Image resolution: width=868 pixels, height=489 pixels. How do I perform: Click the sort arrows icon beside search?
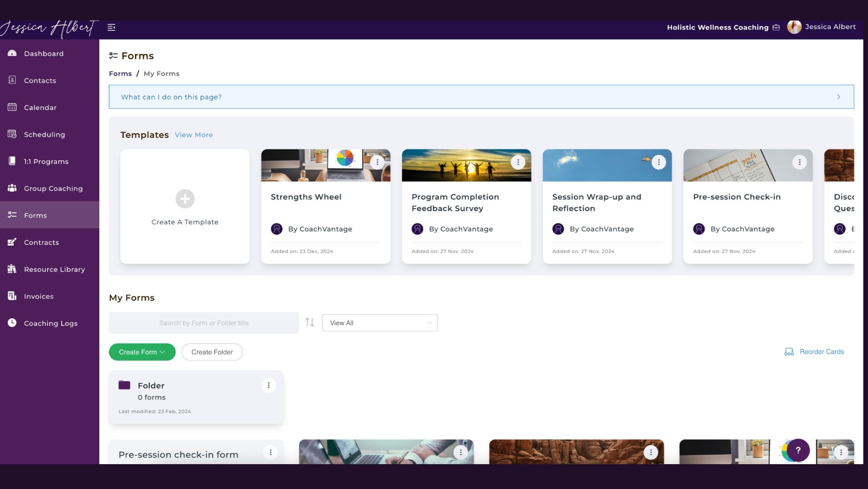coord(310,322)
